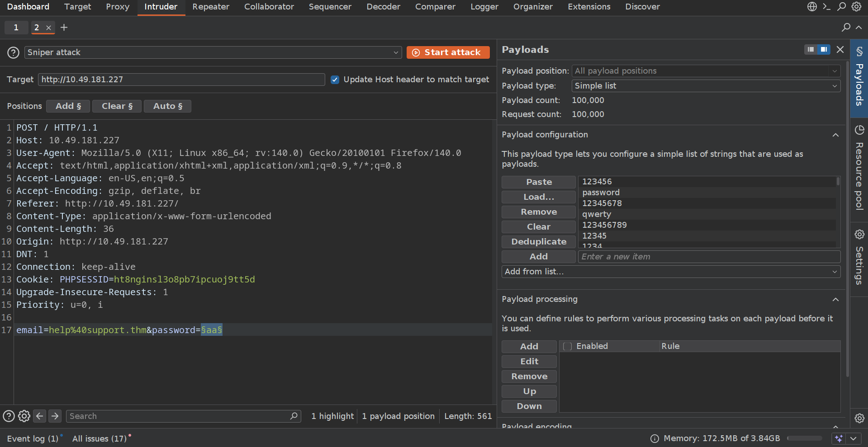Toggle Update Host header to match target

(335, 80)
